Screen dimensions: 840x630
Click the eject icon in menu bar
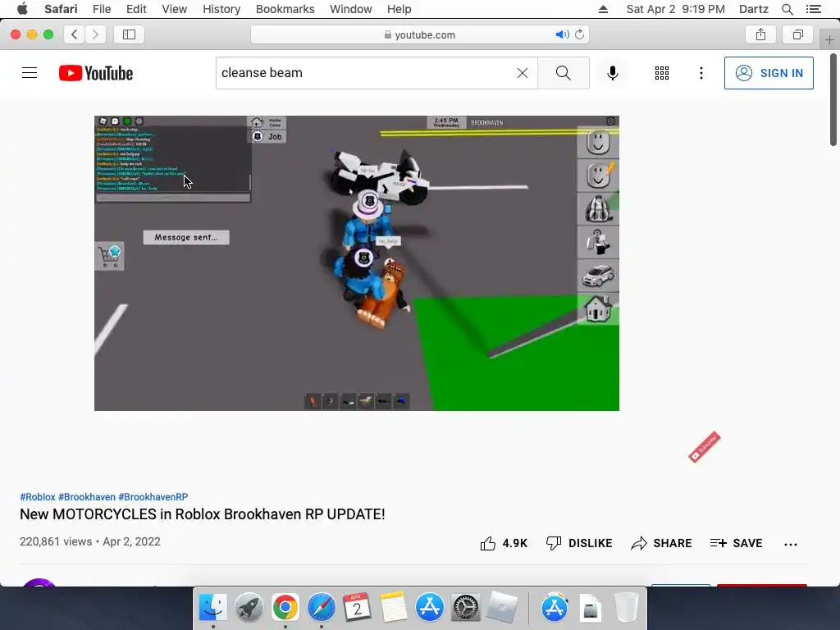603,9
